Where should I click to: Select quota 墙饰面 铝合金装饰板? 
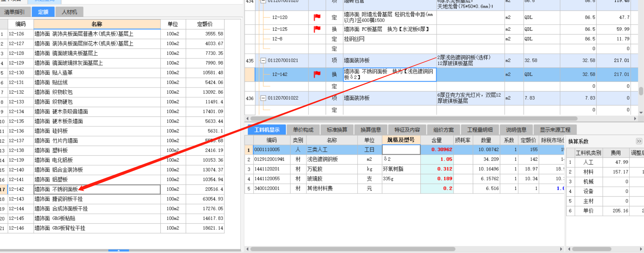point(97,170)
